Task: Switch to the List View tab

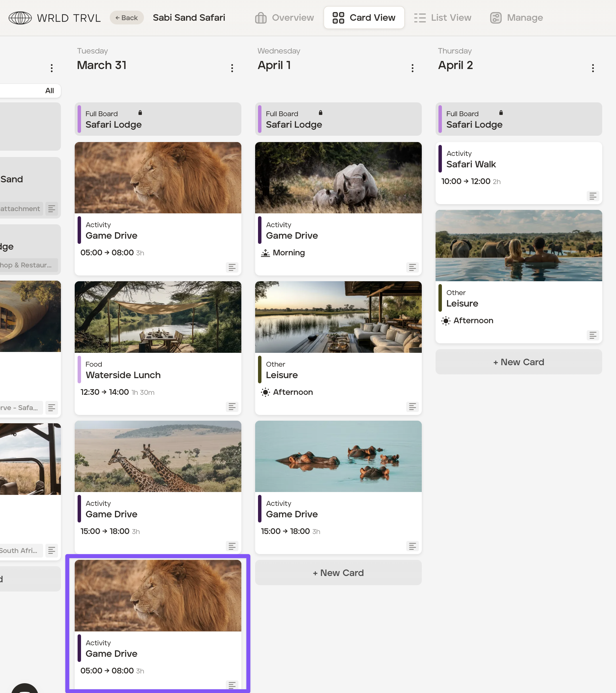Action: 442,18
